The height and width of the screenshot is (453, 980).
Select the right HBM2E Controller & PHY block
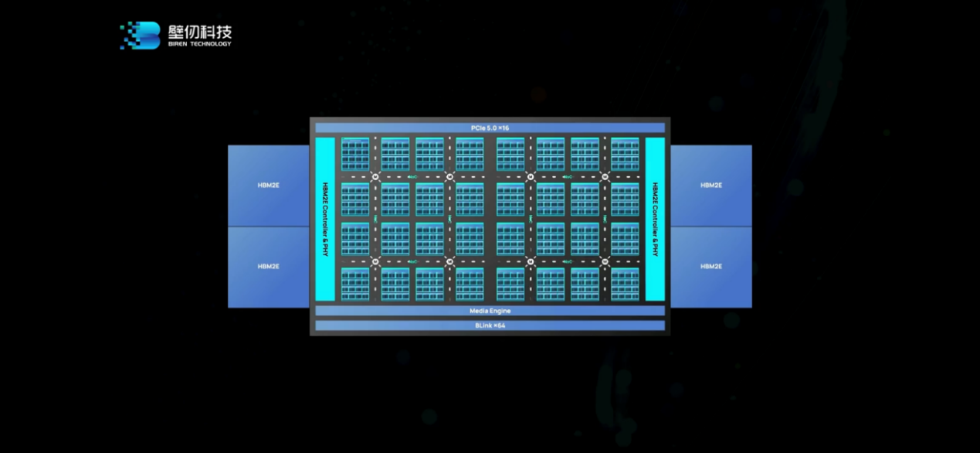pos(655,219)
